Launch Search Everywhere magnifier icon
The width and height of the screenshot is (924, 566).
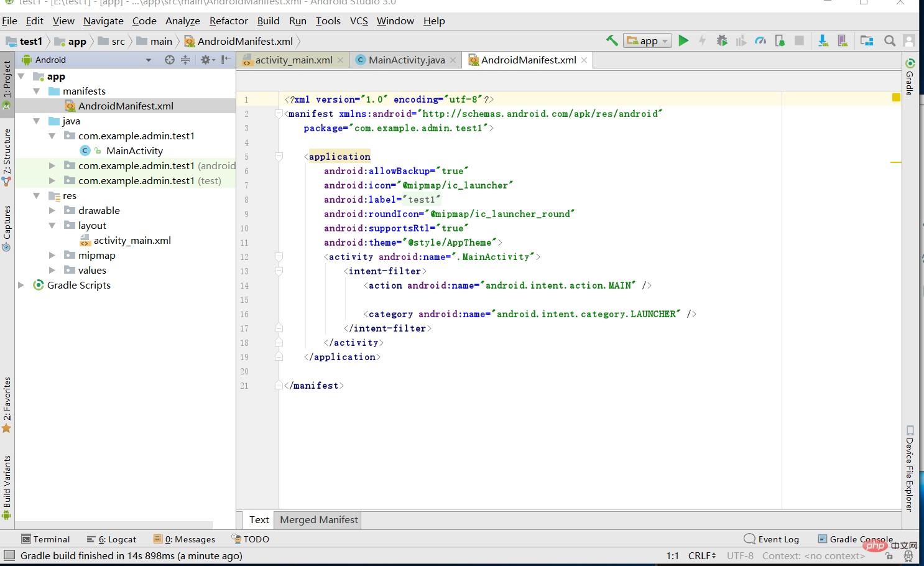tap(889, 40)
